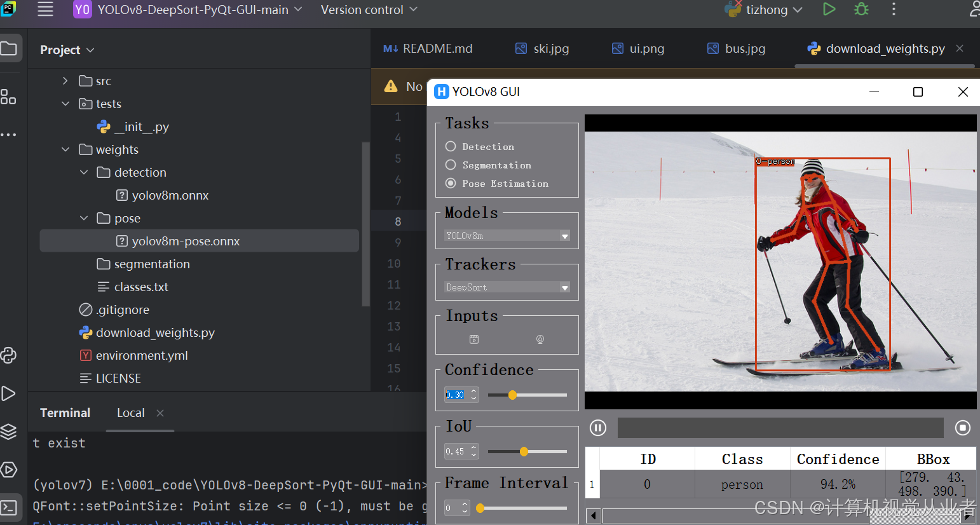Open the Version control dropdown
The image size is (980, 525).
tap(369, 10)
